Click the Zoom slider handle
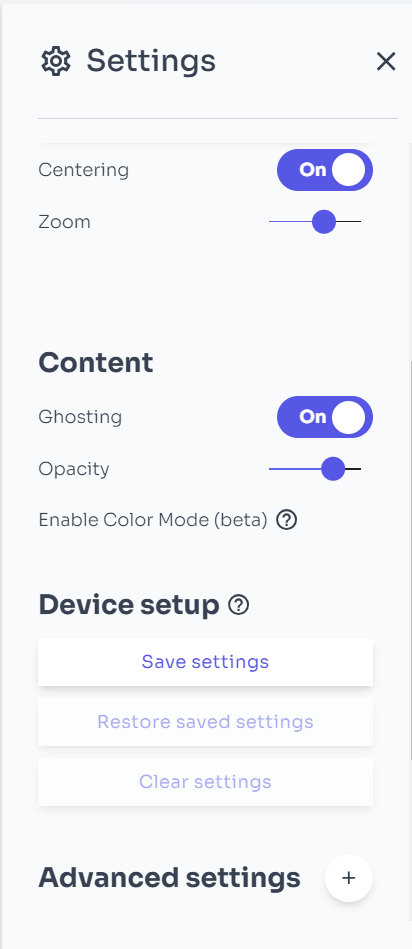 324,222
